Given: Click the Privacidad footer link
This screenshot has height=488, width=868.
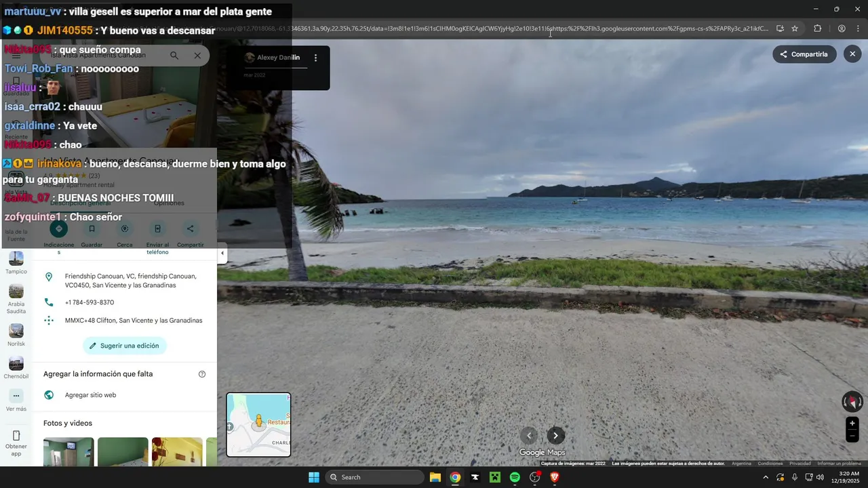Looking at the screenshot, I should 800,464.
